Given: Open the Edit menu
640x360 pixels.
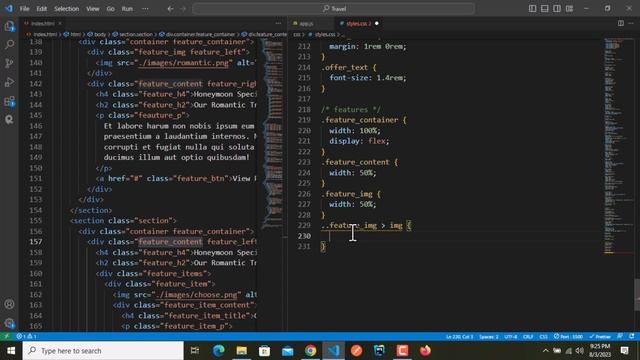Looking at the screenshot, I should tap(41, 9).
